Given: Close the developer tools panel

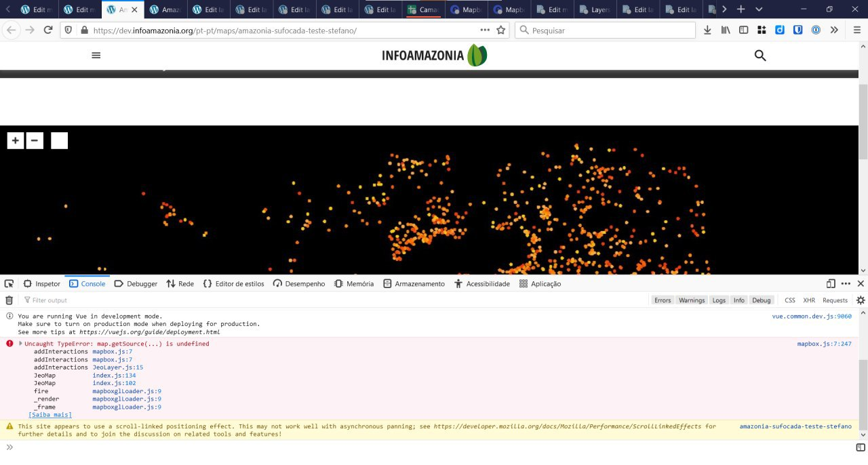Looking at the screenshot, I should point(861,283).
